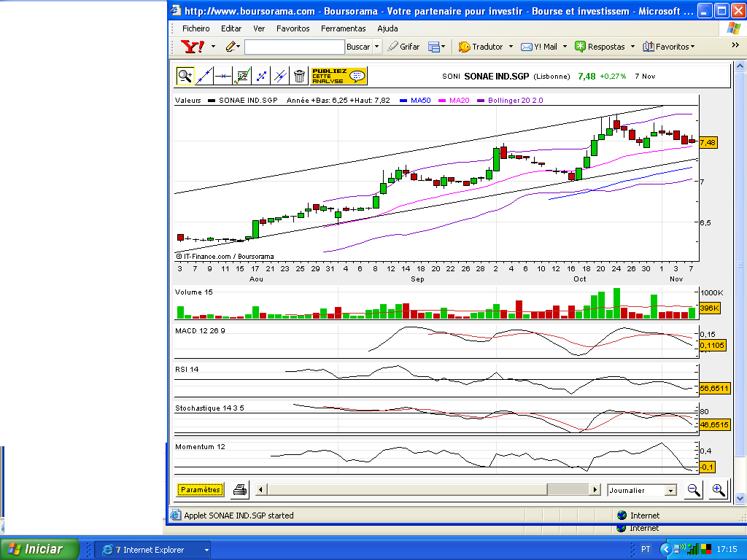Open the Buscar dropdown arrow

click(x=377, y=47)
